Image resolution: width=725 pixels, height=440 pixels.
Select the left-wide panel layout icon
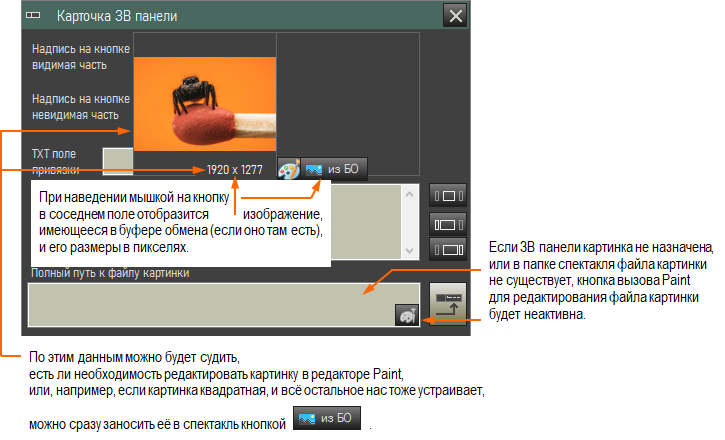click(448, 225)
